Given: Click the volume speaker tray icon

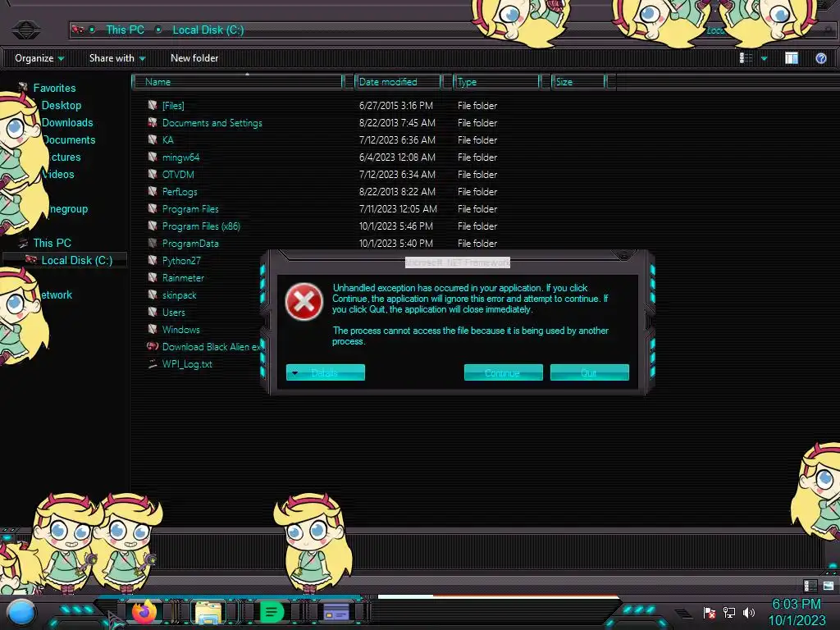Looking at the screenshot, I should point(749,612).
